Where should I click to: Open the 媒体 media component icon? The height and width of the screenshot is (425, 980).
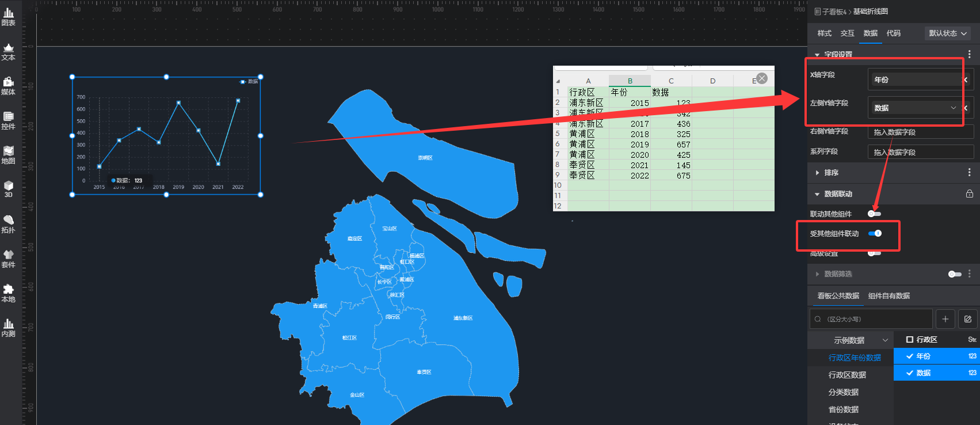point(9,86)
